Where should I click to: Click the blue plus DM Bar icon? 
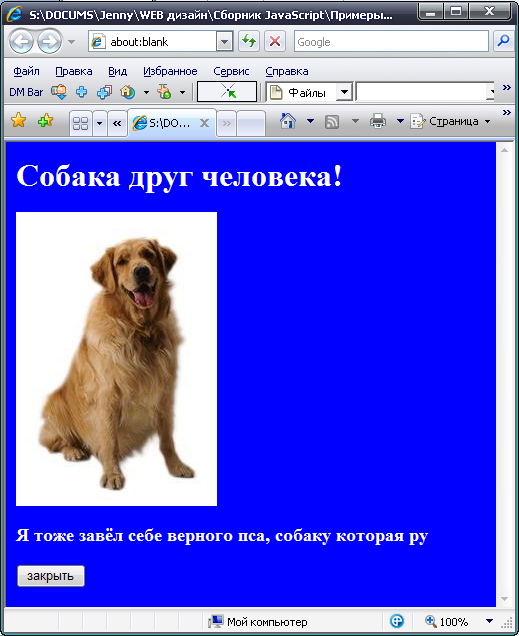[81, 92]
